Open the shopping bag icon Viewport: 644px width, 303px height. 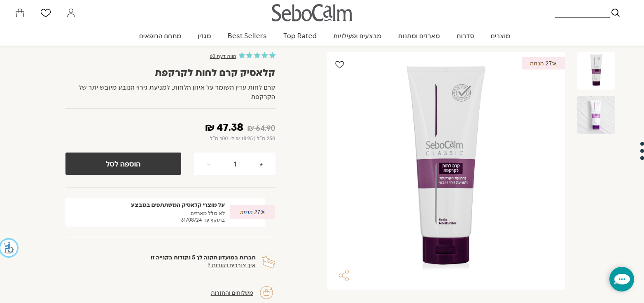point(20,13)
